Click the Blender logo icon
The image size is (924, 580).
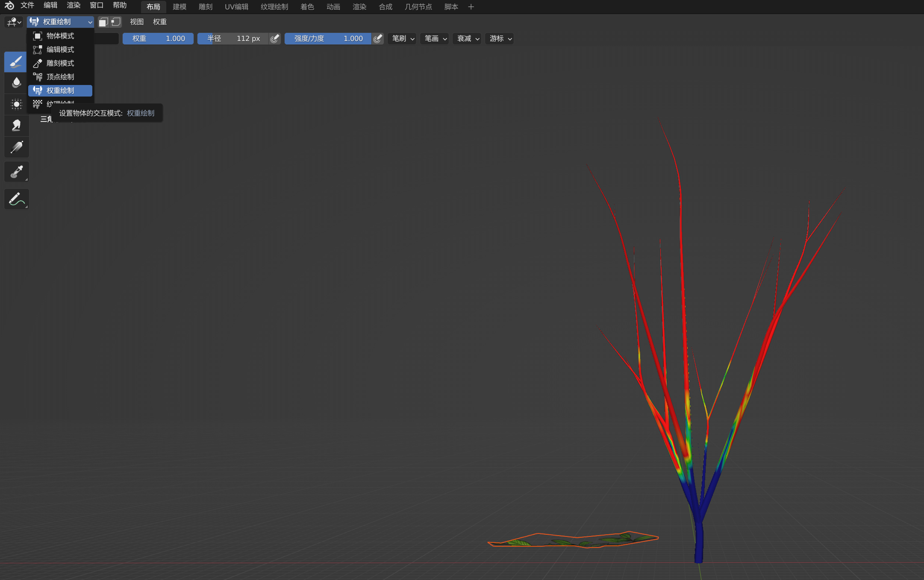tap(9, 6)
